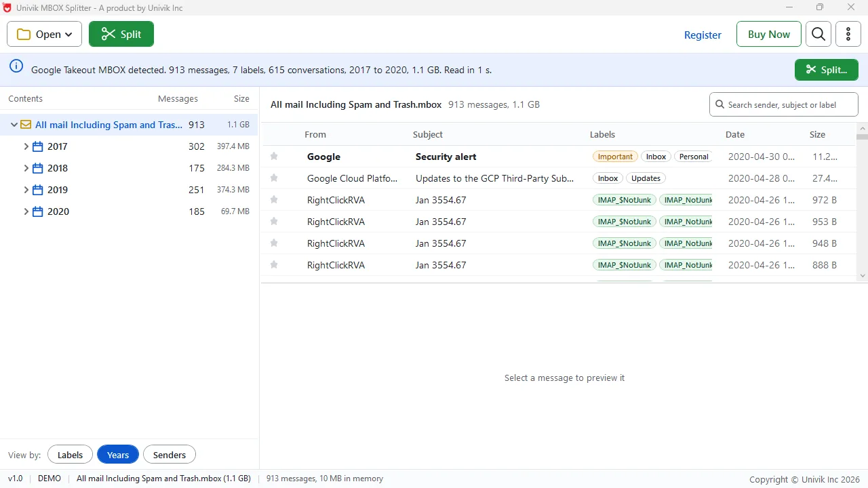Click the calendar icon next to 2020
This screenshot has width=868, height=488.
click(x=38, y=211)
